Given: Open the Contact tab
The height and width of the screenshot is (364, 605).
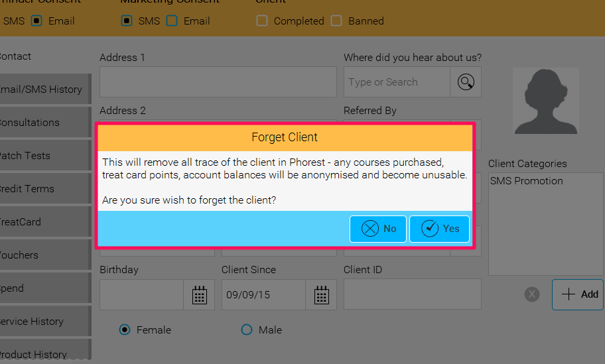Looking at the screenshot, I should pyautogui.click(x=45, y=56).
